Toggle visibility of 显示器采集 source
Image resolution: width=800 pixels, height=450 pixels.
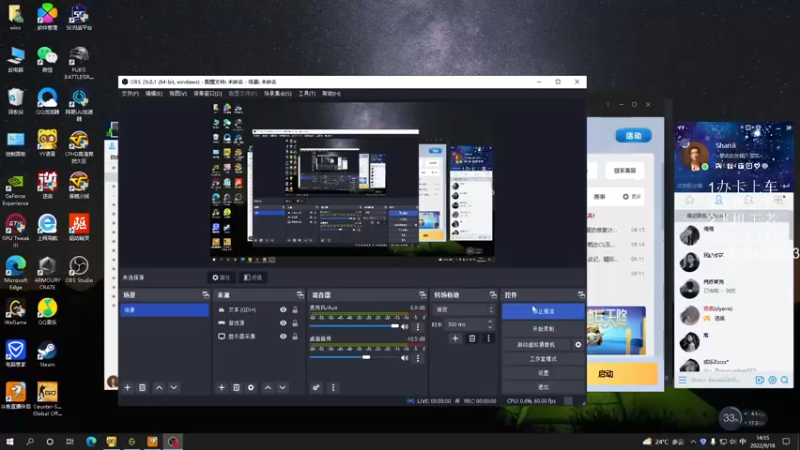pyautogui.click(x=283, y=336)
